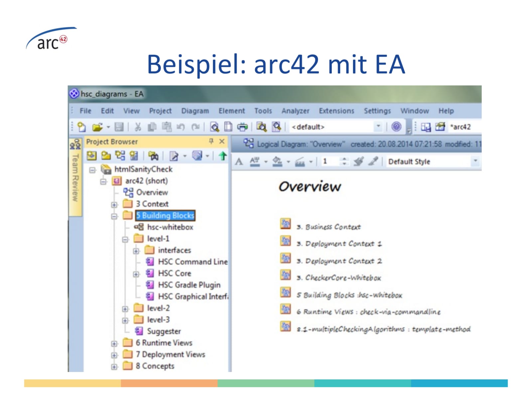
Task: Open the <default> layout dropdown
Action: coord(378,126)
